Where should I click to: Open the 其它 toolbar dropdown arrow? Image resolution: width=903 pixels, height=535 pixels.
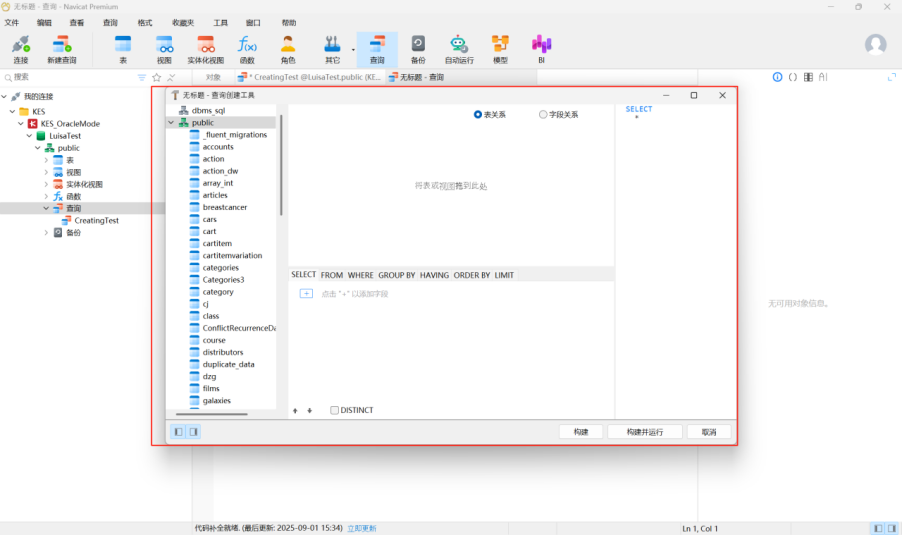point(353,49)
